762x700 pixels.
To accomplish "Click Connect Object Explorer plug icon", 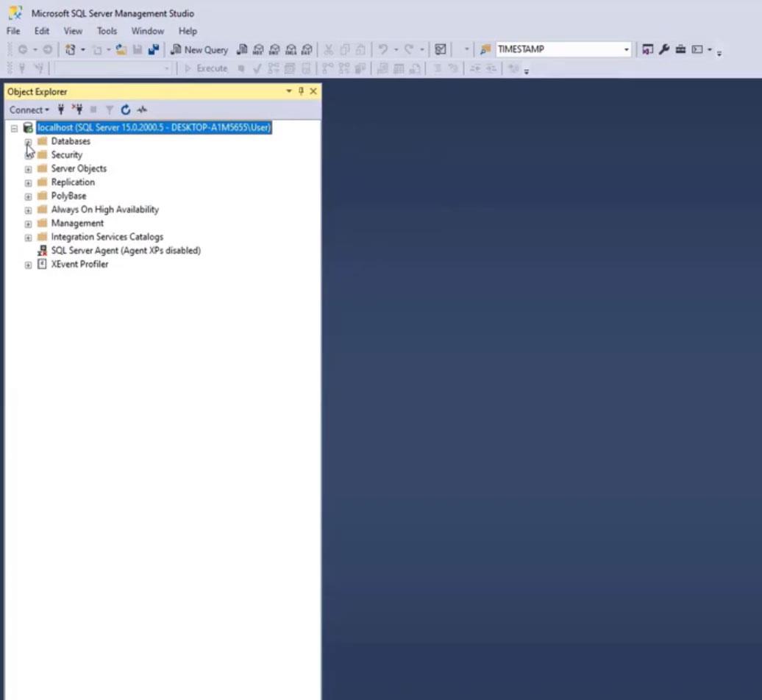I will 61,110.
